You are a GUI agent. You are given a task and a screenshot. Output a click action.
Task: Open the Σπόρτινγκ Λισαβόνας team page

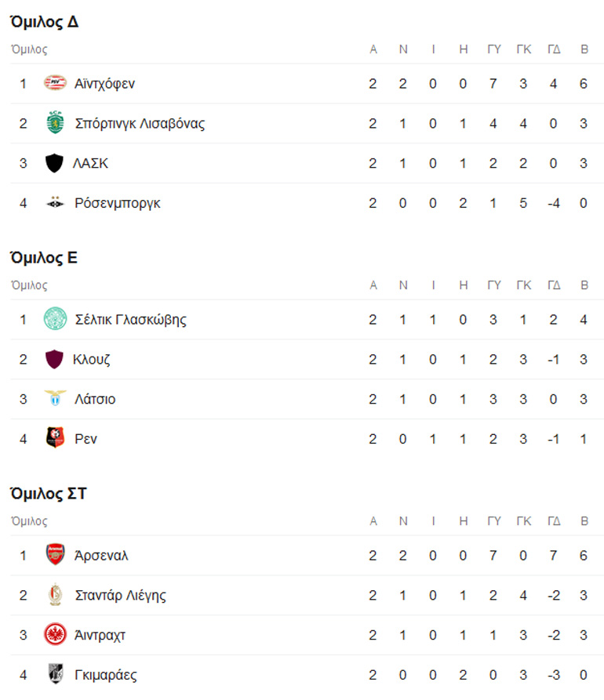pyautogui.click(x=140, y=123)
